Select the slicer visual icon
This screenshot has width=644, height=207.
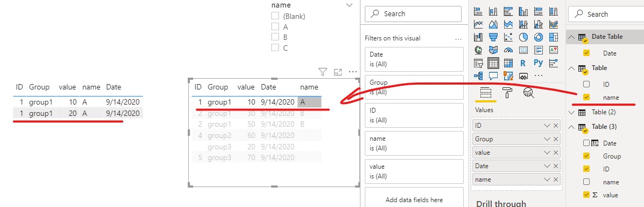point(478,64)
